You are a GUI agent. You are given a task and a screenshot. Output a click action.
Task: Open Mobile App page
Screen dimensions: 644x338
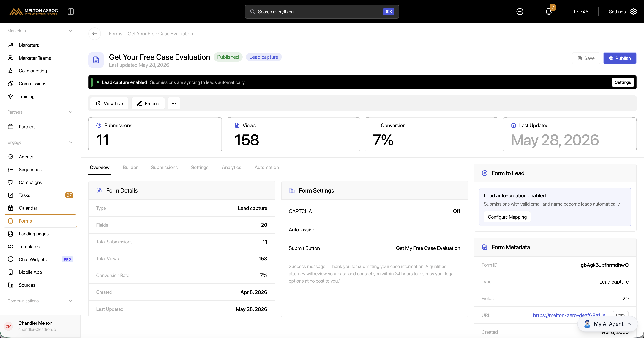pyautogui.click(x=40, y=272)
